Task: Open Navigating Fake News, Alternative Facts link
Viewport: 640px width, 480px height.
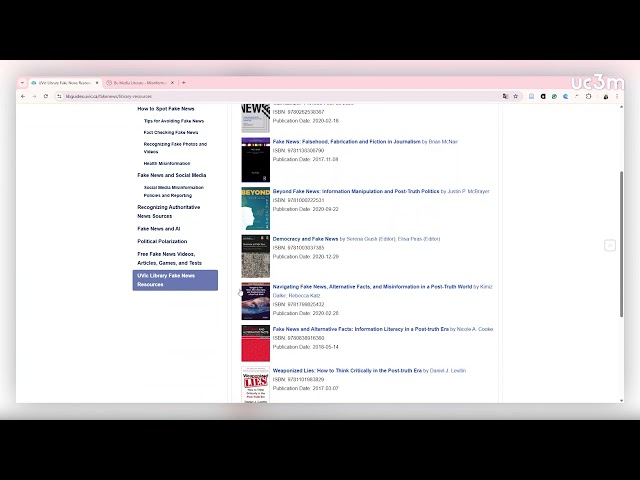Action: point(372,287)
